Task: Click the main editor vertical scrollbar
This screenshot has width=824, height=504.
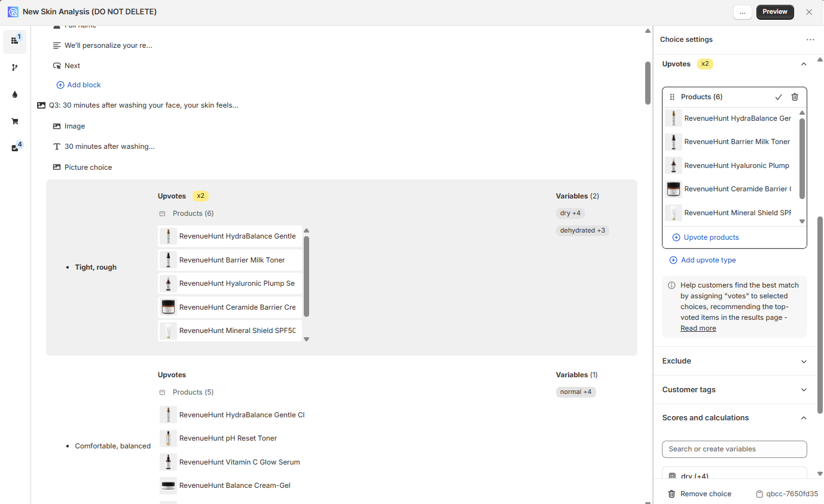Action: point(648,83)
